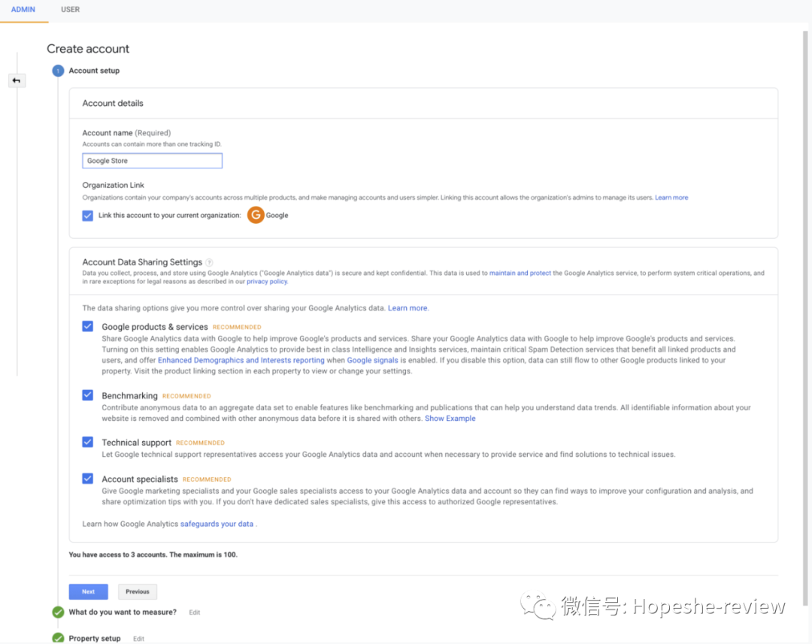Toggle the Technical support checkbox
This screenshot has width=812, height=644.
pyautogui.click(x=87, y=443)
